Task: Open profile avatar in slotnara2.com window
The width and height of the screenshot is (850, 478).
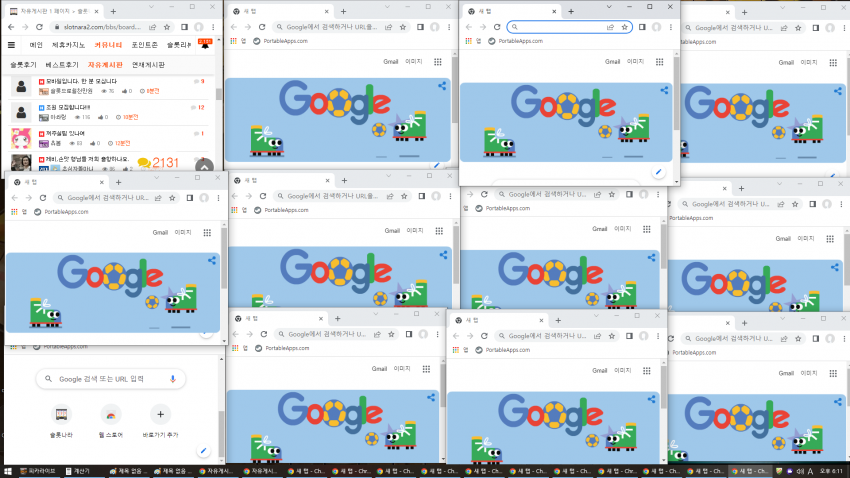Action: (x=199, y=27)
